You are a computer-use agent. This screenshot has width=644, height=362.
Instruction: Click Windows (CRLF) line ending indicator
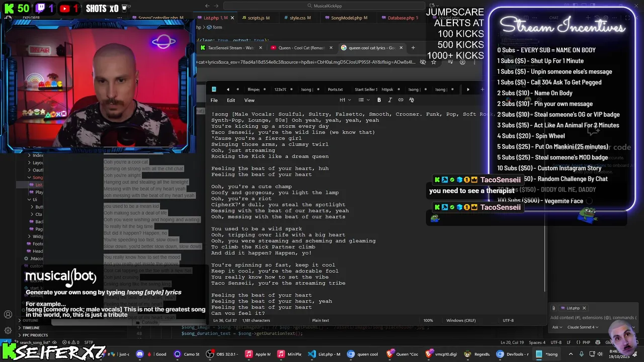coord(461,320)
